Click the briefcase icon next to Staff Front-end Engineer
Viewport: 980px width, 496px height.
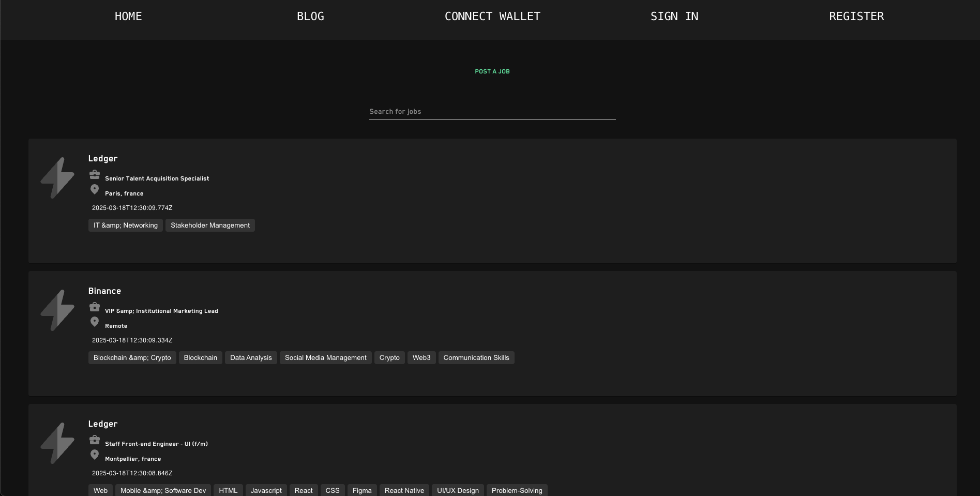[x=95, y=440]
